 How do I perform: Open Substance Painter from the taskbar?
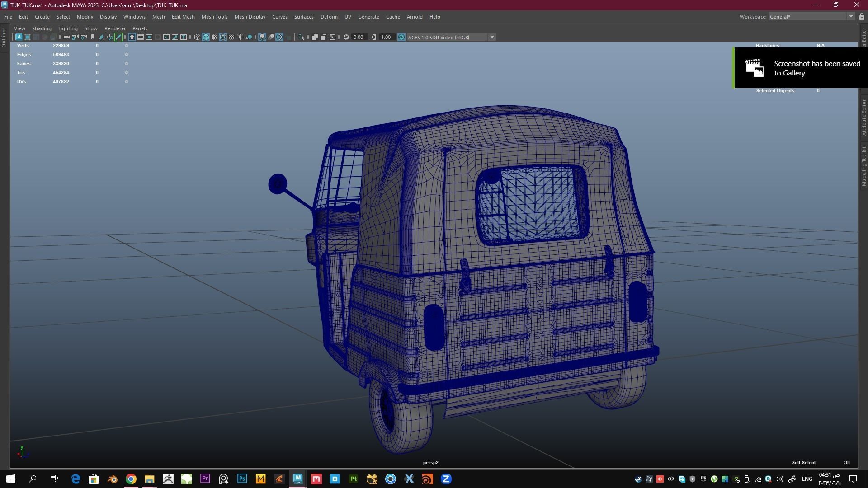[x=354, y=479]
